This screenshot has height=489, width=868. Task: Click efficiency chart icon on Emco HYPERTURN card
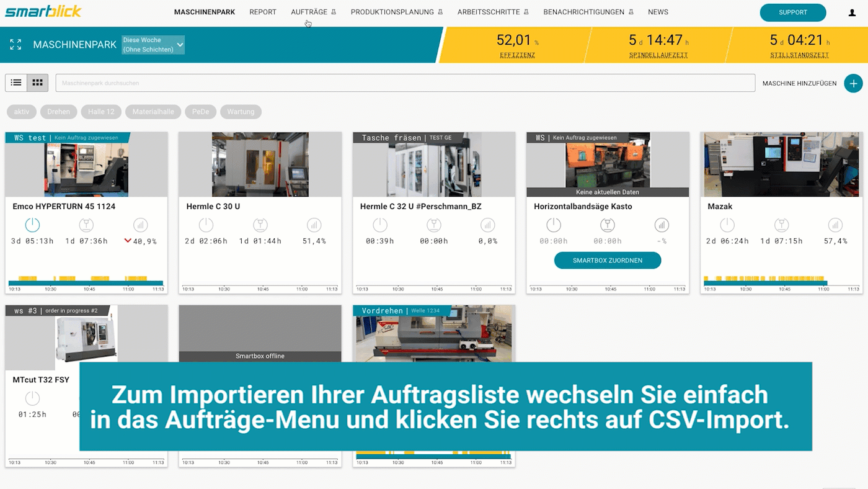[141, 225]
